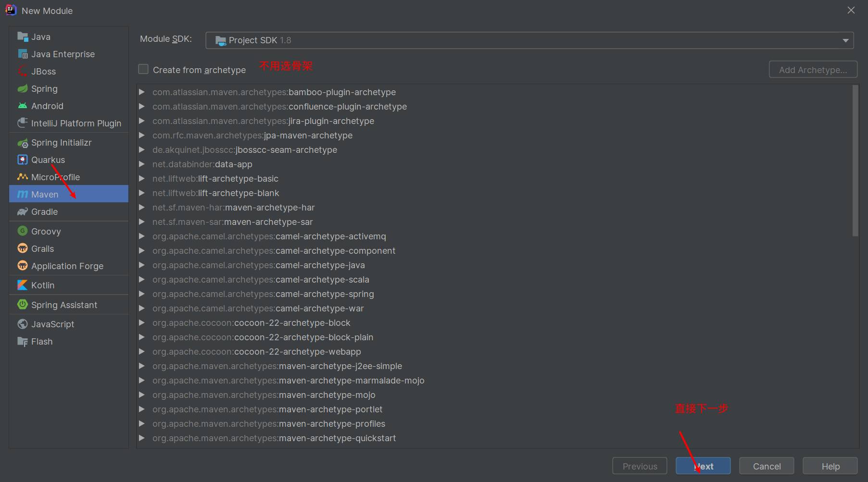868x482 pixels.
Task: Select IntelliJ Platform Plugin icon
Action: pos(23,123)
